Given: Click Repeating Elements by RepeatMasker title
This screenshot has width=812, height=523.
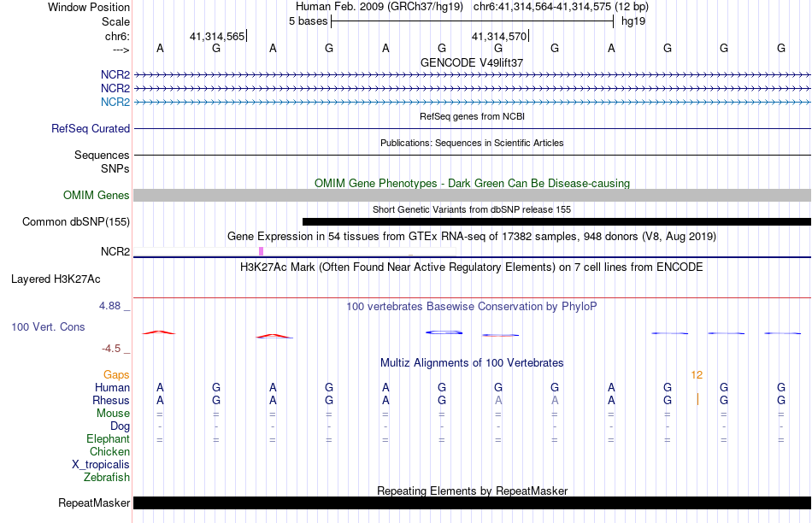Looking at the screenshot, I should click(472, 491).
